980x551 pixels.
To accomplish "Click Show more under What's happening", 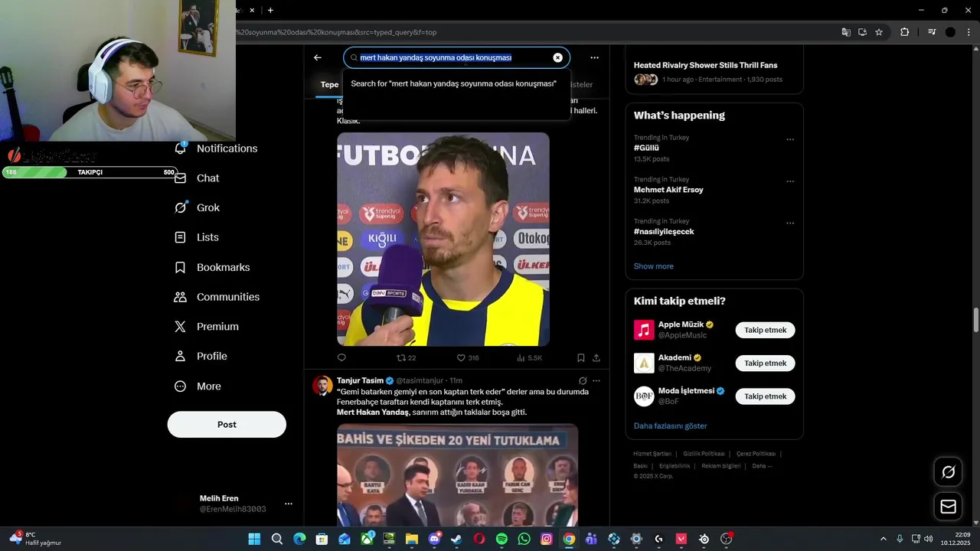I will [654, 266].
